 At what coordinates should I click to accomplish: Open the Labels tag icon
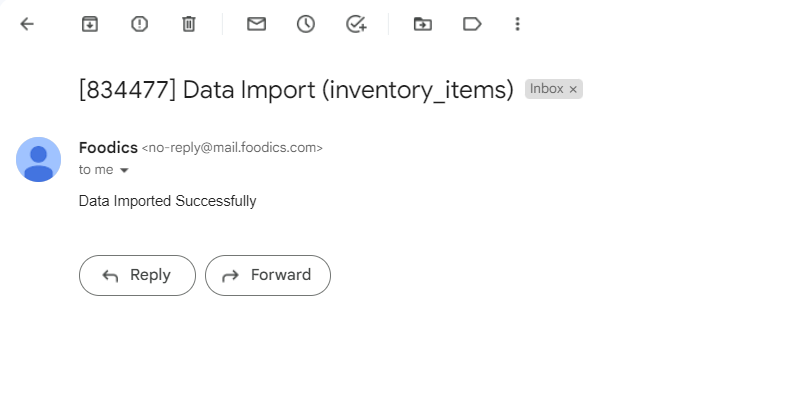pos(472,24)
